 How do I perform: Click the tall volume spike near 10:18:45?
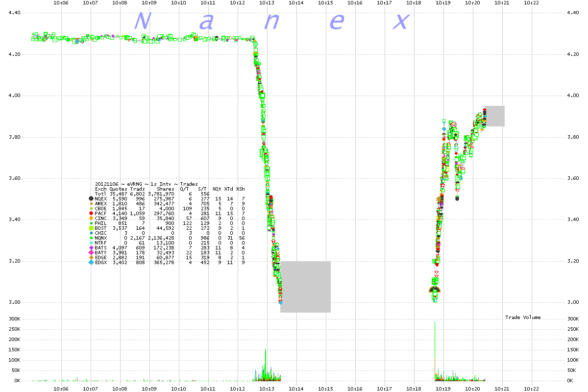[x=435, y=351]
